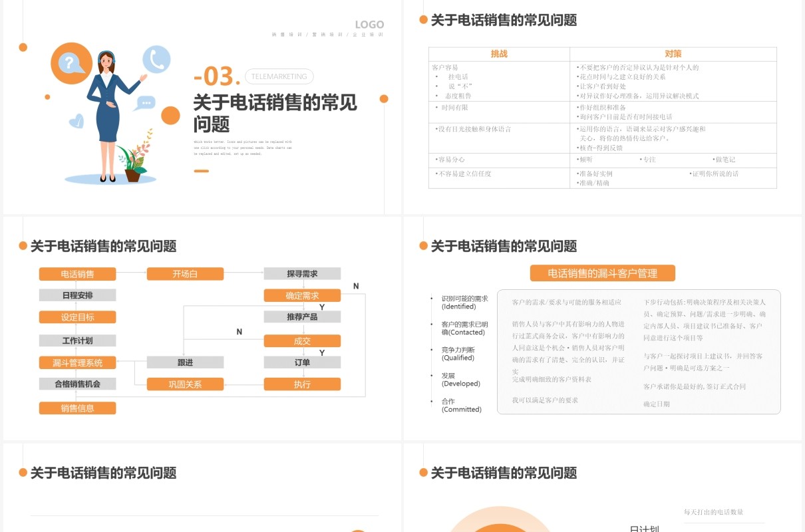Viewport: 805px width, 532px height.
Task: Click the 每天打出的电话数量 label
Action: pyautogui.click(x=714, y=512)
